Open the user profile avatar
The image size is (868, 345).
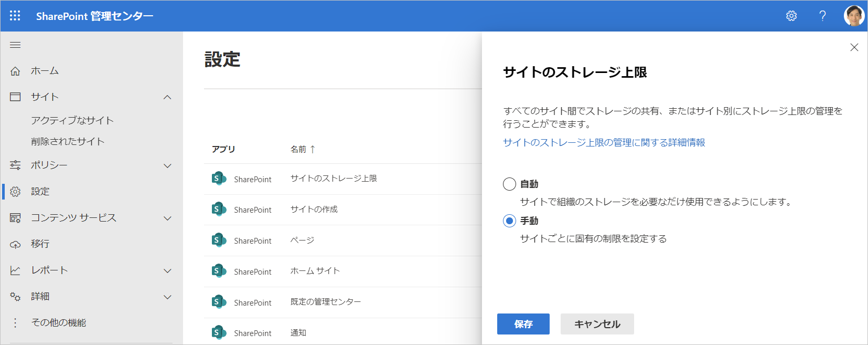click(x=854, y=16)
